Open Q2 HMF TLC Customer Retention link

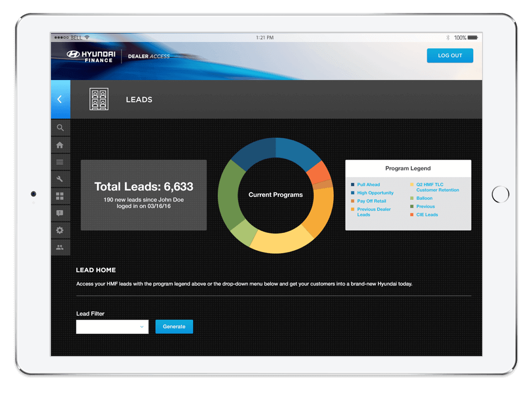[437, 187]
